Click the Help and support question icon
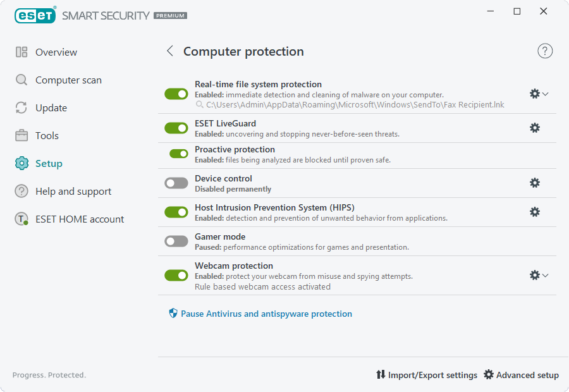 pyautogui.click(x=20, y=191)
